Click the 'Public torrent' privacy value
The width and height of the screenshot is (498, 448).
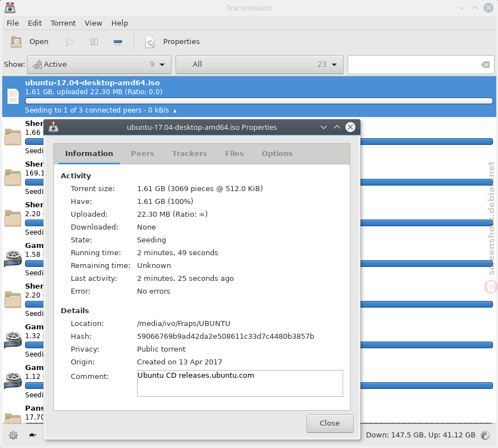161,349
